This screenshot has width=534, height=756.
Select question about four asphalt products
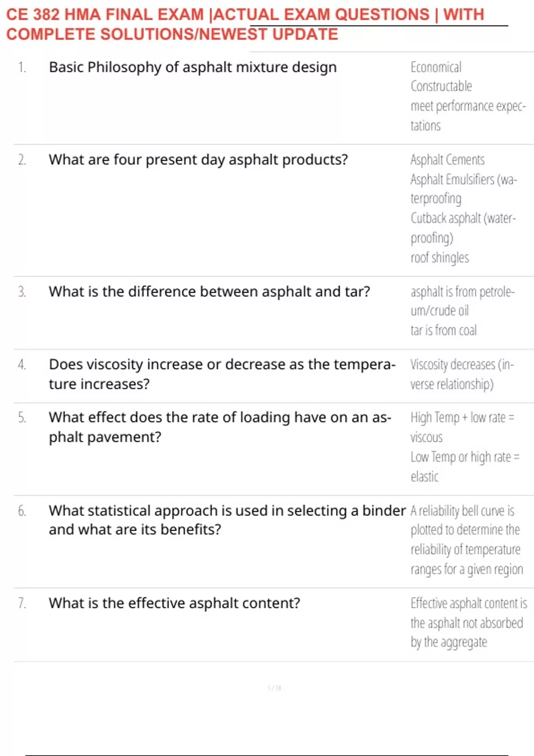pyautogui.click(x=198, y=160)
